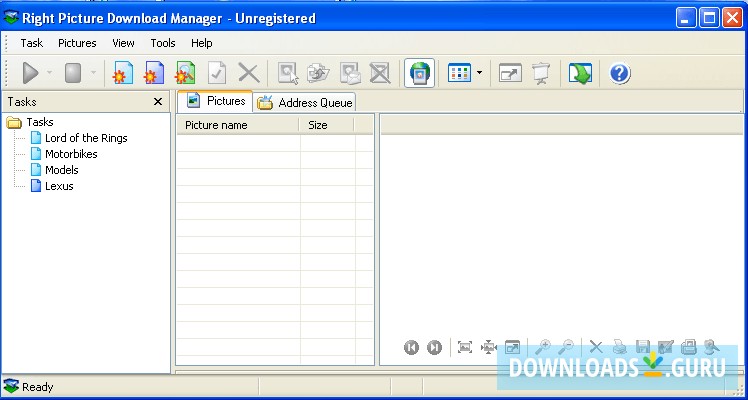Click the toolbar Delete X icon
Image resolution: width=748 pixels, height=400 pixels.
(x=249, y=73)
